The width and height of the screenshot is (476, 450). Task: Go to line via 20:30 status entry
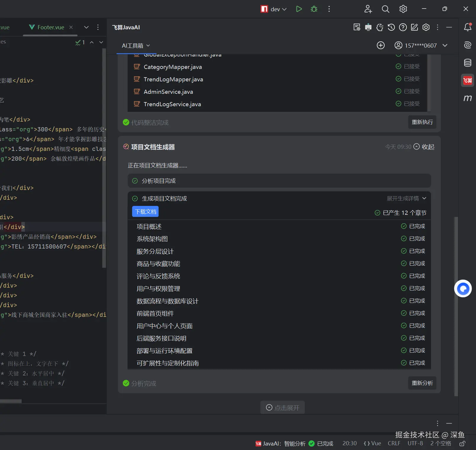(x=350, y=443)
